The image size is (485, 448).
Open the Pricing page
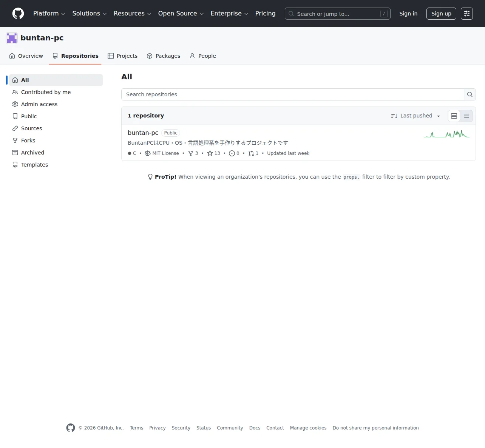pos(265,14)
